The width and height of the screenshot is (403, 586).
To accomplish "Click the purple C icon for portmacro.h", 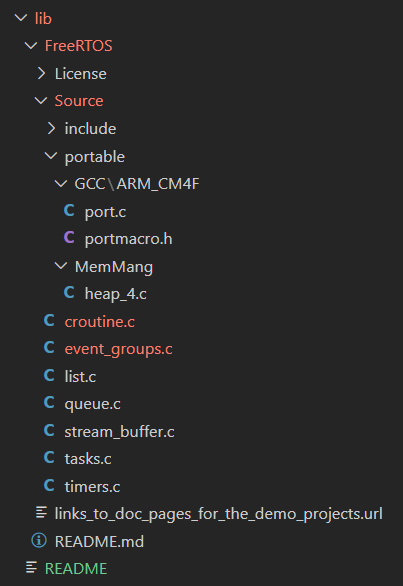I will [x=69, y=238].
